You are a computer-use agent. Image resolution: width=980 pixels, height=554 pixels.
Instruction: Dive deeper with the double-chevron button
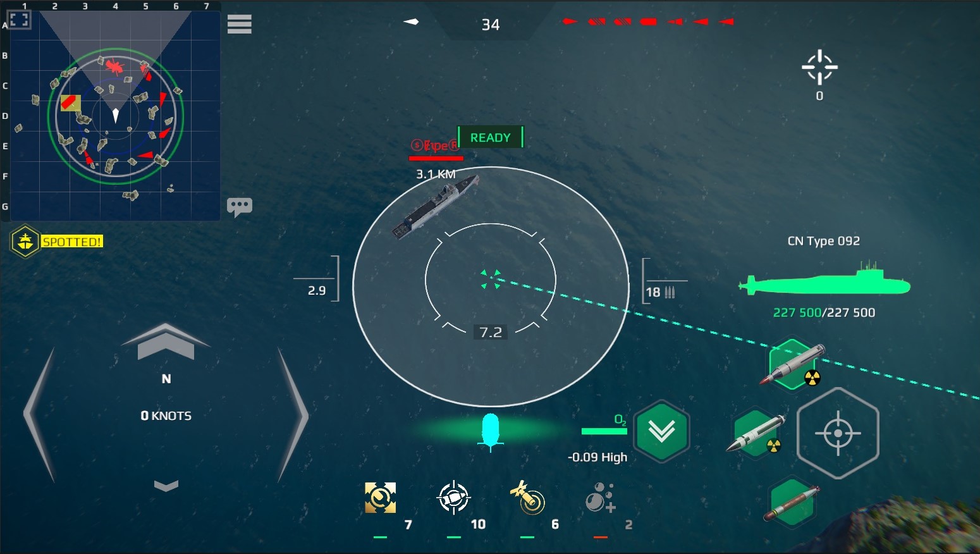pyautogui.click(x=661, y=431)
